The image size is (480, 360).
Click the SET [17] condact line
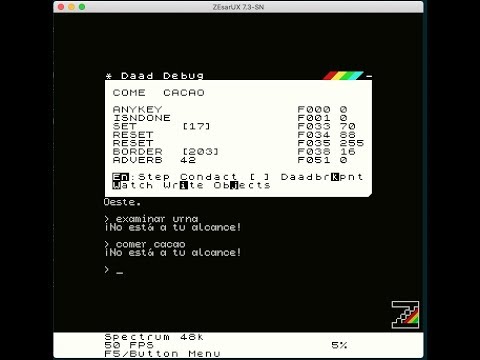tap(162, 126)
